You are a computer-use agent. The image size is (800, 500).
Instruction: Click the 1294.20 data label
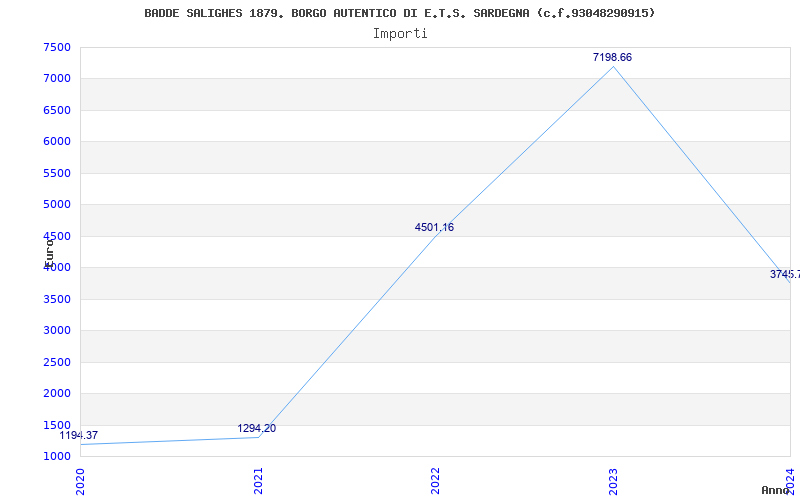click(257, 429)
